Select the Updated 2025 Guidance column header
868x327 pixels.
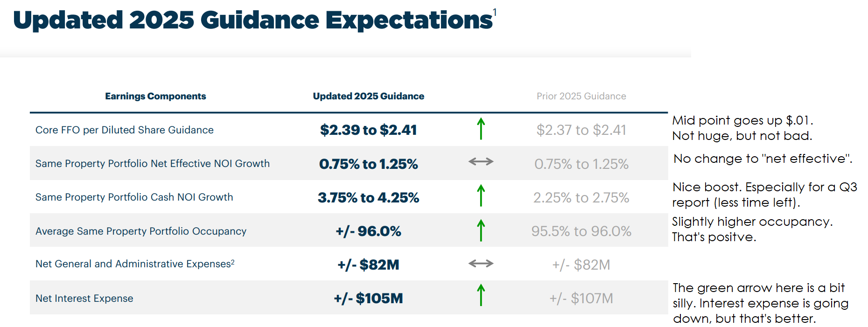368,96
